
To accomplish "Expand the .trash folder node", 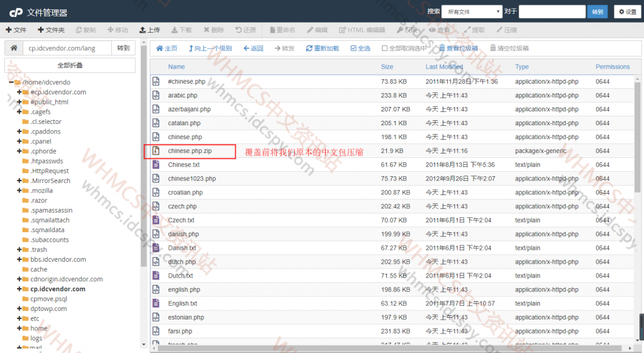I will (x=19, y=249).
